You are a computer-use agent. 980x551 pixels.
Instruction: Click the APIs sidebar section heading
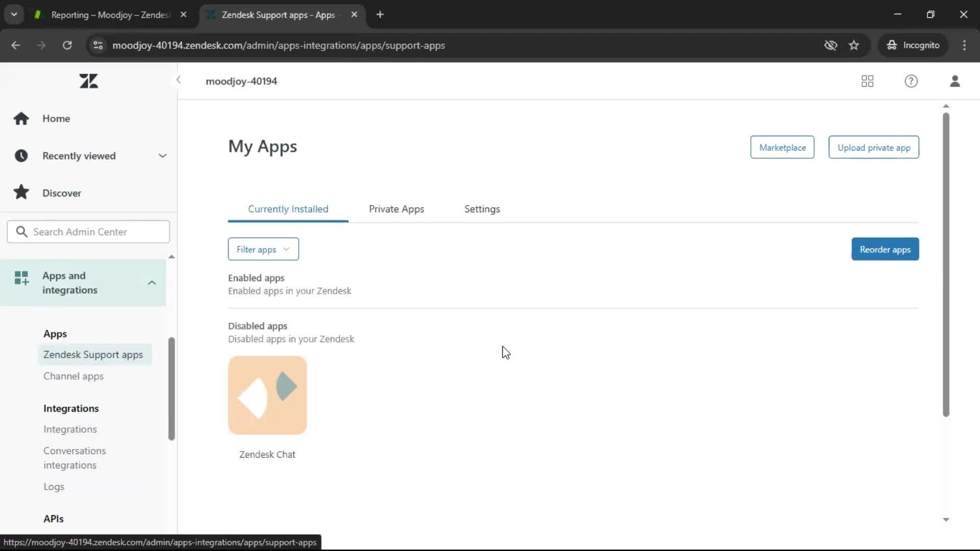54,518
